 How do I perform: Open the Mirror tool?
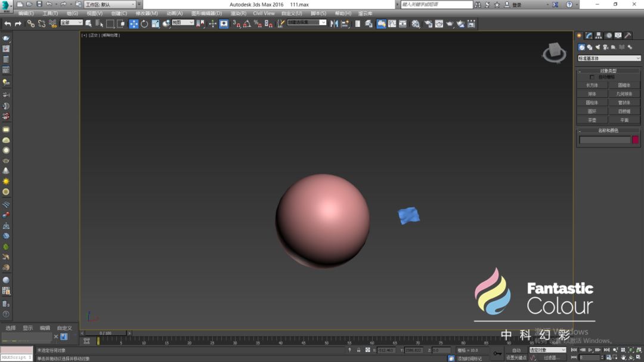334,24
